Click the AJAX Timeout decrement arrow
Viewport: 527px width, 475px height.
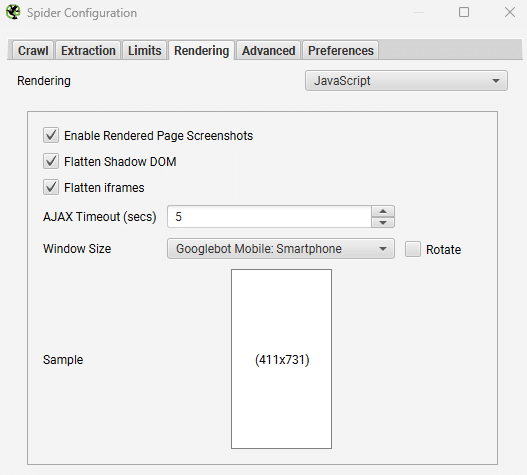click(383, 223)
